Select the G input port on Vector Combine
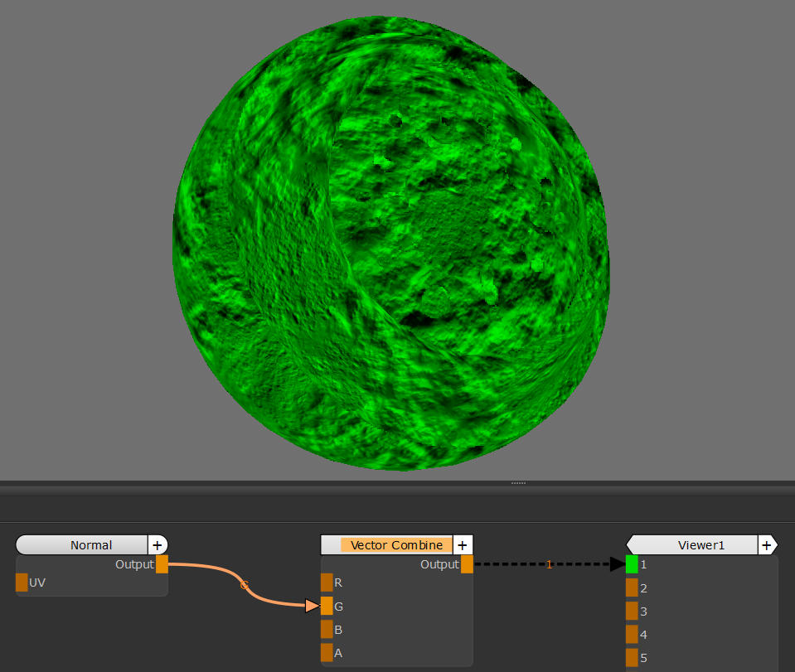This screenshot has width=795, height=672. (327, 606)
